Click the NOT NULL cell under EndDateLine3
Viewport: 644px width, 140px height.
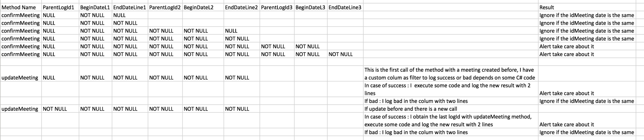click(x=341, y=54)
